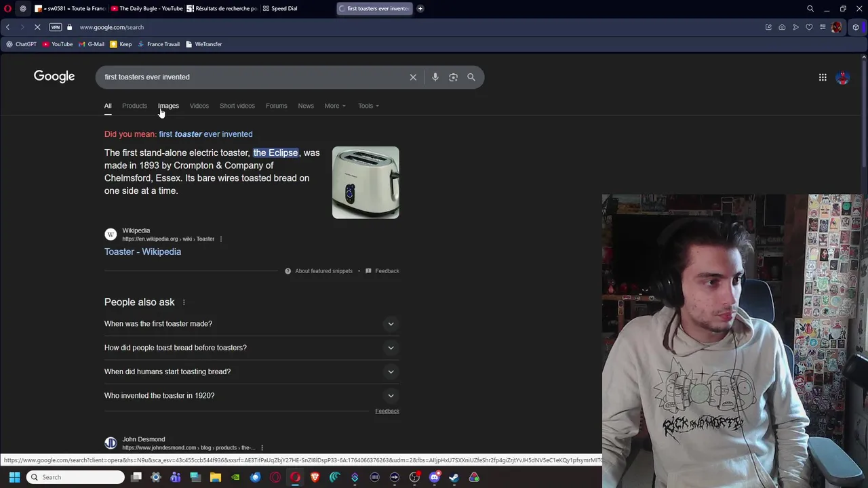This screenshot has height=488, width=868.
Task: Expand 'Who invented the toaster in 1920?'
Action: point(252,396)
